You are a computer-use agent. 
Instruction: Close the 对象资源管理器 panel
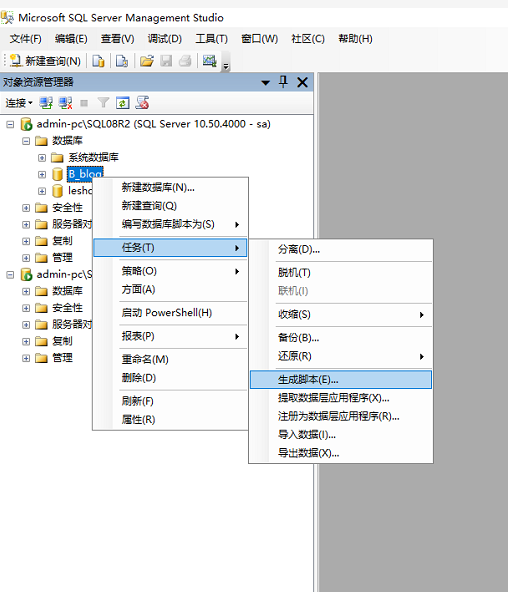[x=302, y=82]
